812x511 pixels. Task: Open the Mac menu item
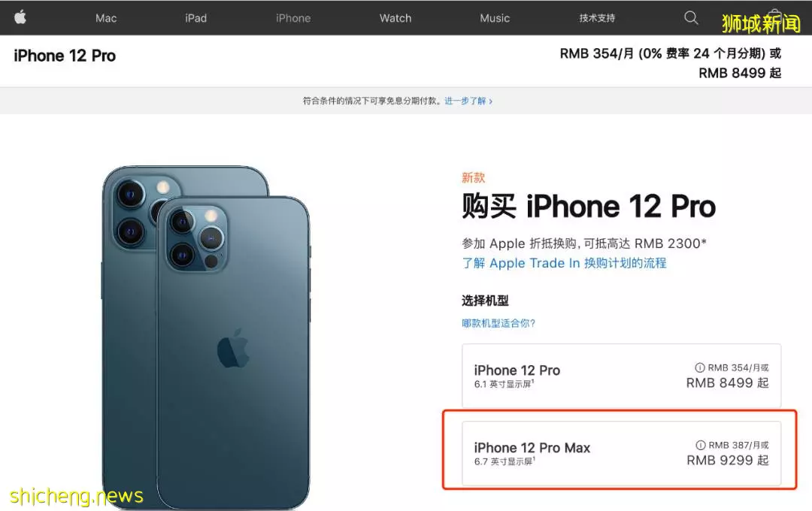pos(106,18)
